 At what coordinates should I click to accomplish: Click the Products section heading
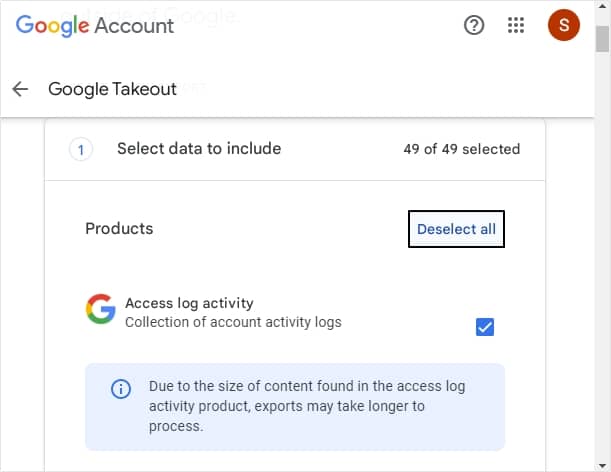click(x=119, y=229)
